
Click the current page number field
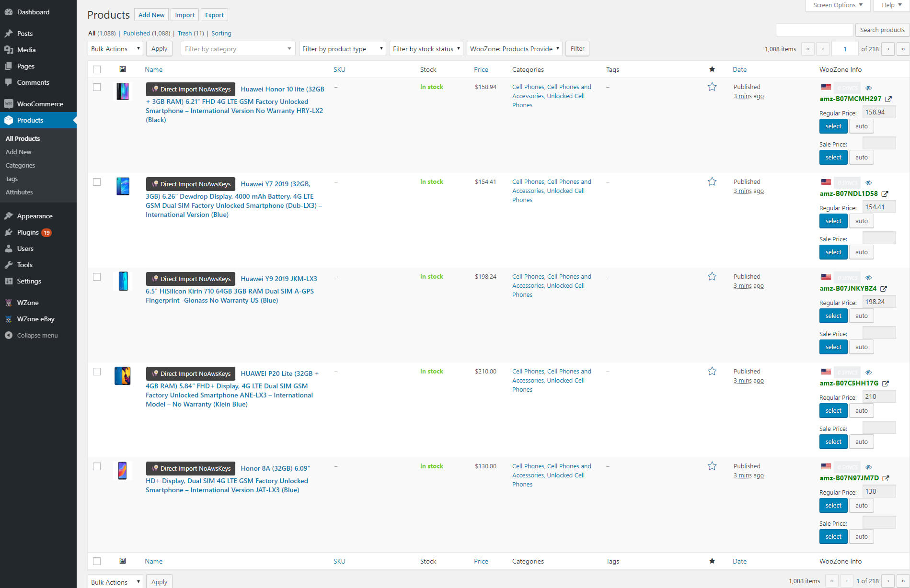click(x=845, y=49)
